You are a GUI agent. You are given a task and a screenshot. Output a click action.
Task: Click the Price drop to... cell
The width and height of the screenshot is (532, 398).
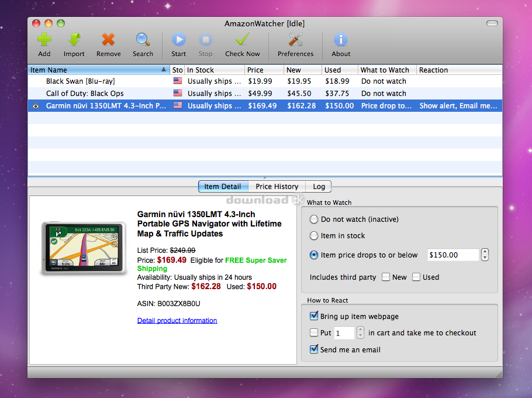click(x=386, y=105)
